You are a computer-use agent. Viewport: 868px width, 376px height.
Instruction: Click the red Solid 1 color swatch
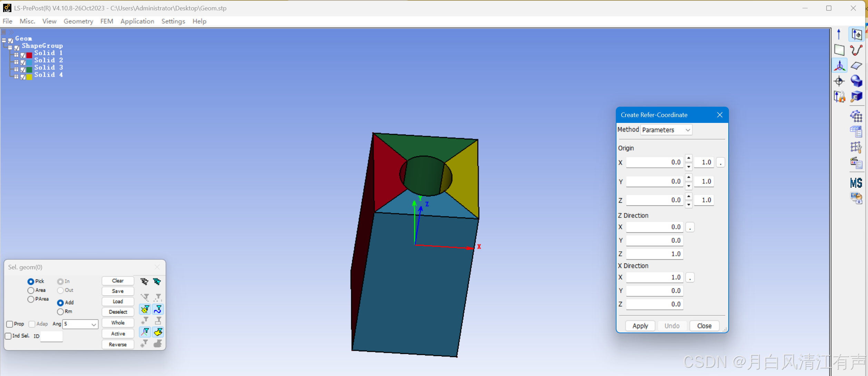point(29,55)
